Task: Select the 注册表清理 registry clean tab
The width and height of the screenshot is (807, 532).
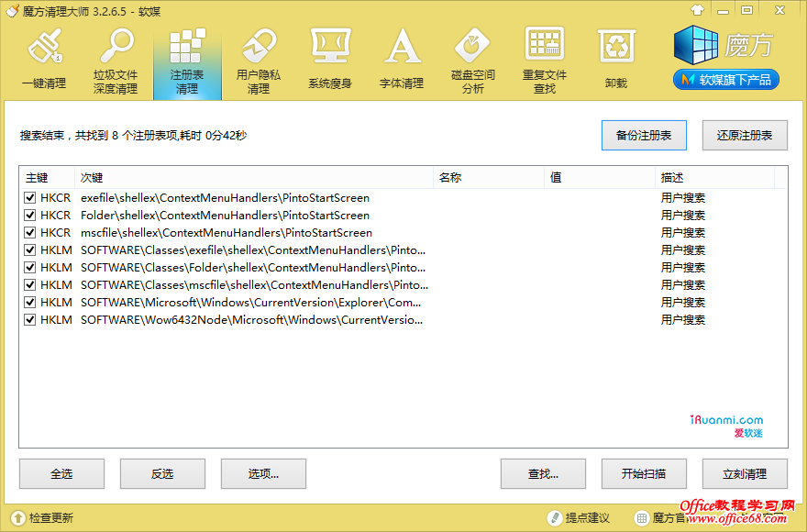Action: coord(187,61)
